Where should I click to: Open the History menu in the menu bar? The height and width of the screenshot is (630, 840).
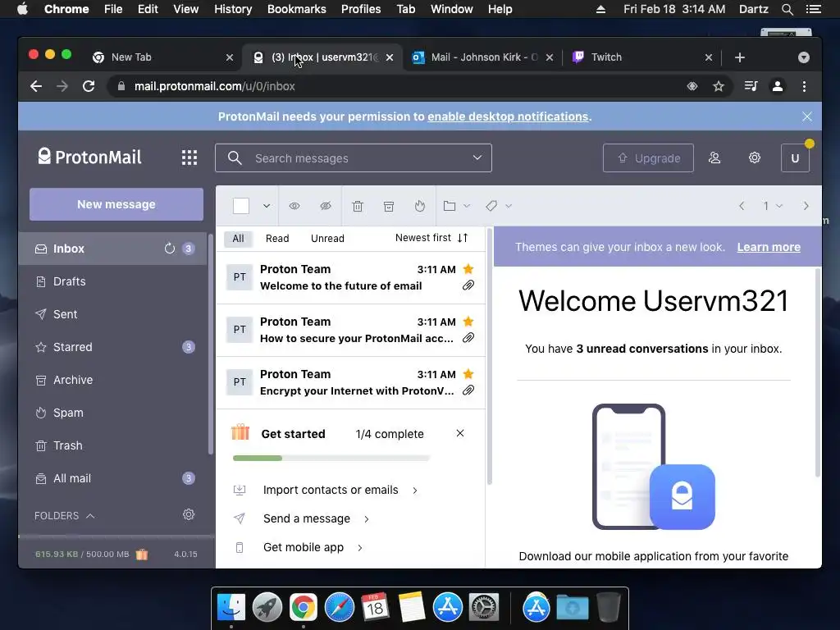[232, 9]
